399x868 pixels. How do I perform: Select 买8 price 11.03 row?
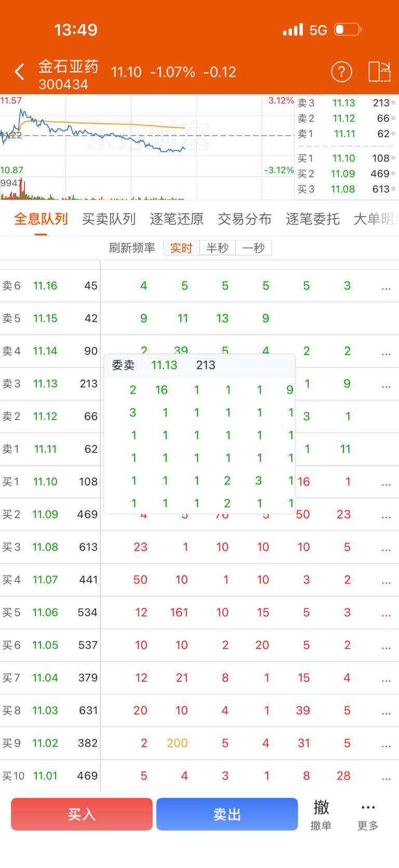click(199, 710)
